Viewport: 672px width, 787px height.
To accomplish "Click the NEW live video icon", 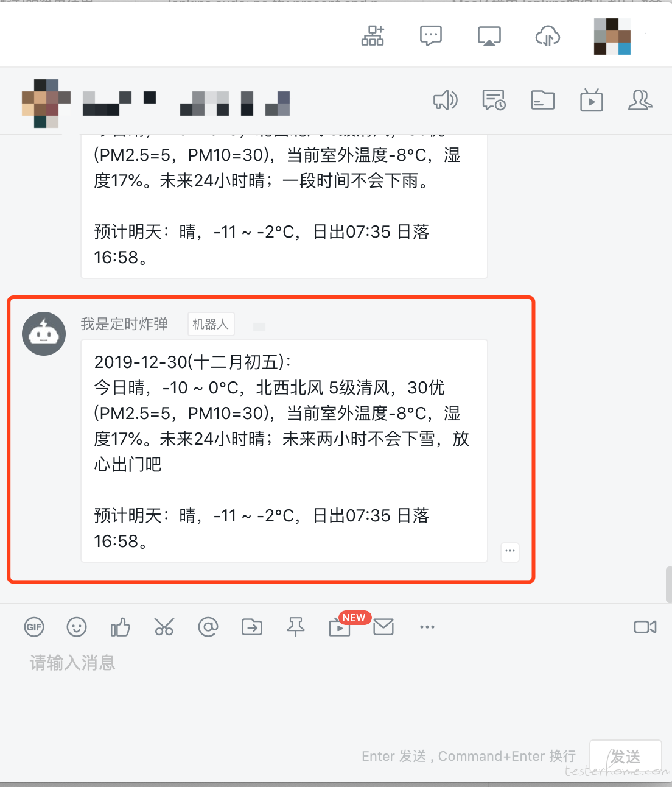I will [340, 627].
